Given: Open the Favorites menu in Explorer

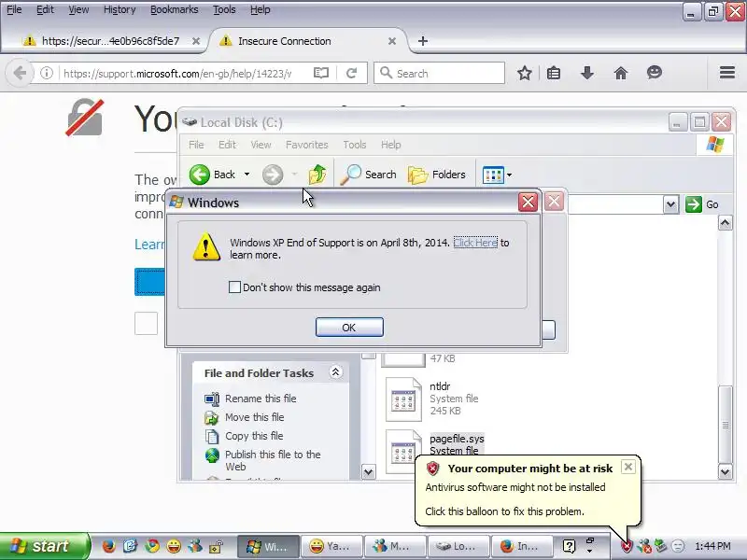Looking at the screenshot, I should click(x=307, y=145).
